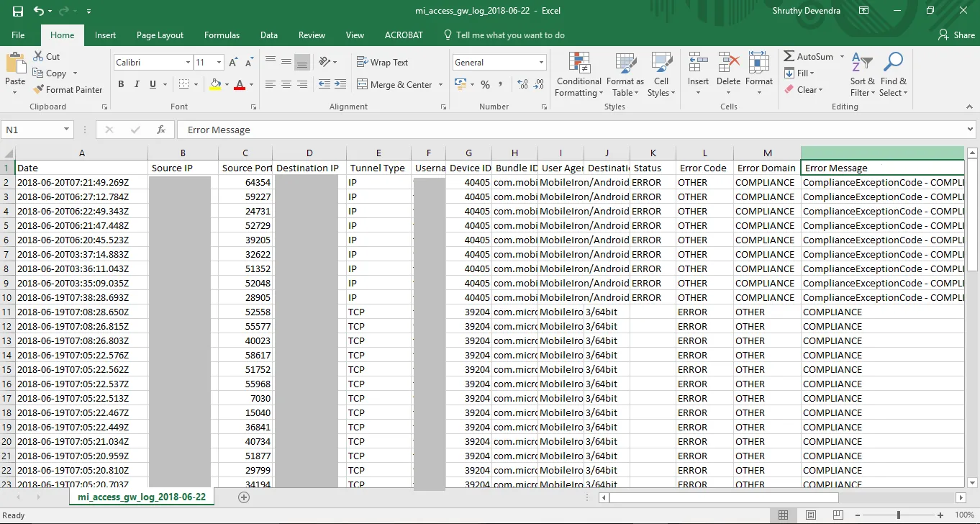Expand the AutoSum dropdown arrow
Screen dimensions: 980x524
click(841, 56)
